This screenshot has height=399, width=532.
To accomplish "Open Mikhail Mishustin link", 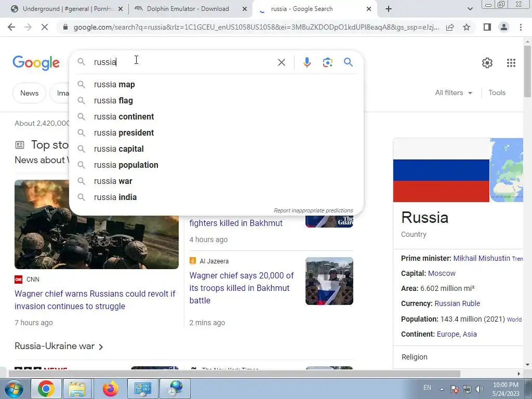I will [x=482, y=258].
